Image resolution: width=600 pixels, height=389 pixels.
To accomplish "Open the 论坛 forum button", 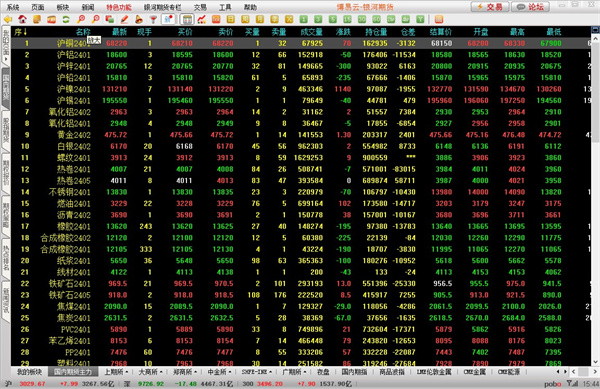I will pos(531,7).
